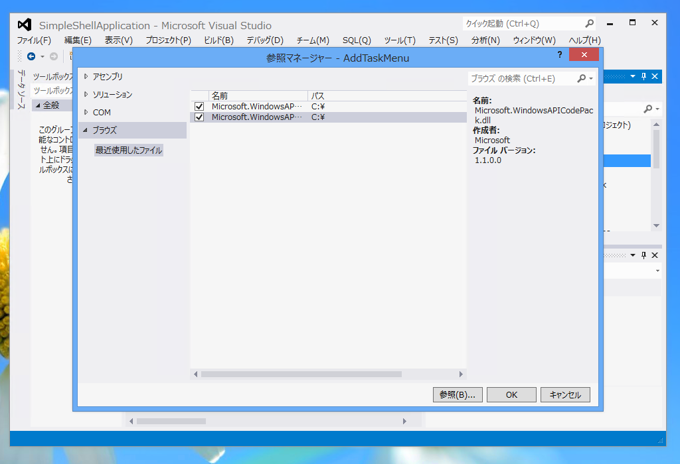The height and width of the screenshot is (464, 680).
Task: Open the プロジェクト(P) menu
Action: click(x=168, y=40)
